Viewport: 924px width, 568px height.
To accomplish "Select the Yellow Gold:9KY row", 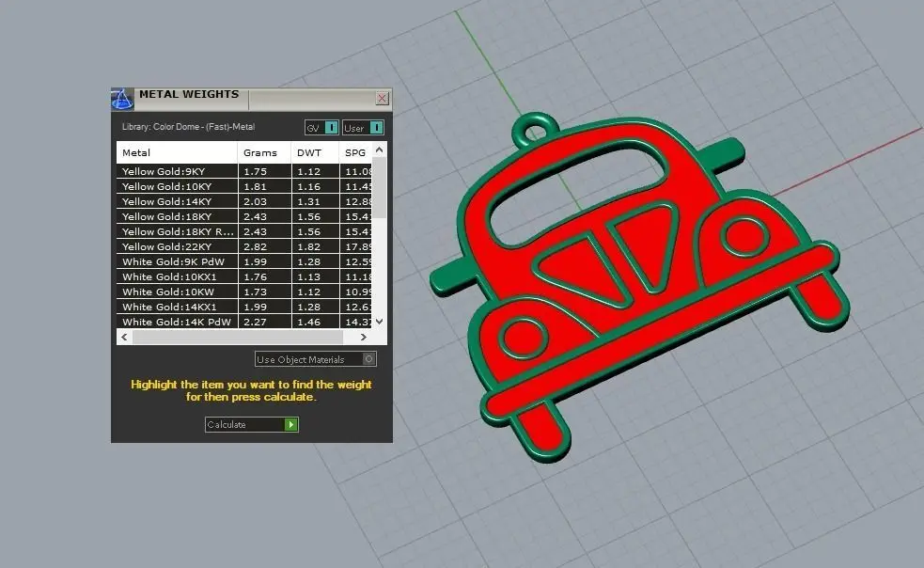I will click(244, 171).
